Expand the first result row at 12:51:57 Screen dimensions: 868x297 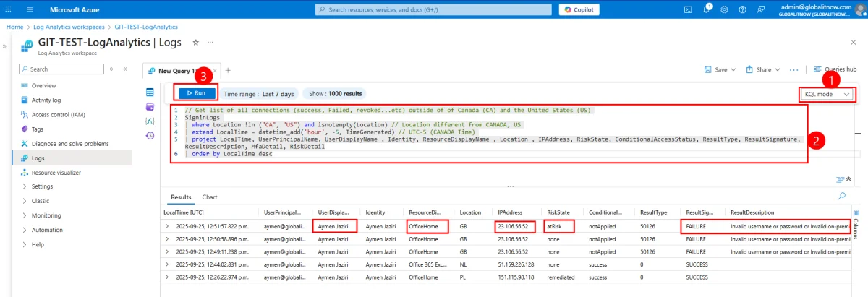tap(168, 226)
